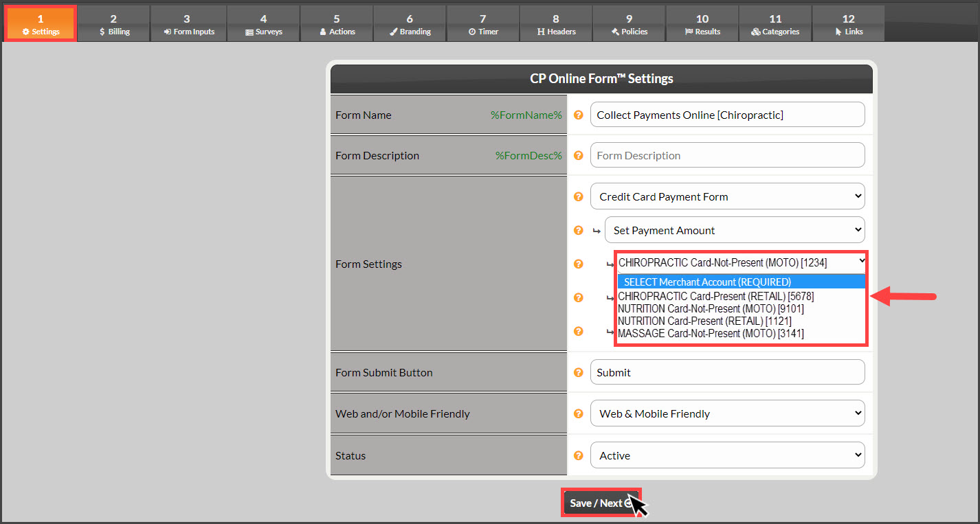
Task: Go to the Links tab
Action: tap(849, 24)
